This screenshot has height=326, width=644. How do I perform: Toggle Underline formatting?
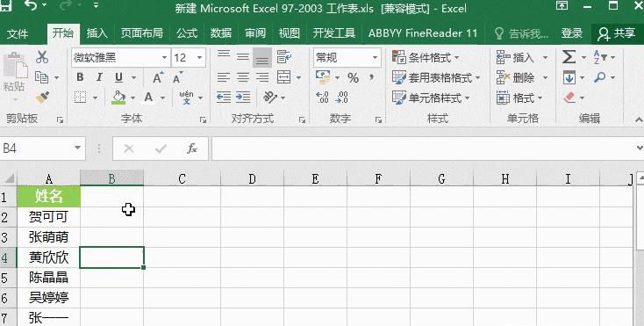pyautogui.click(x=118, y=77)
